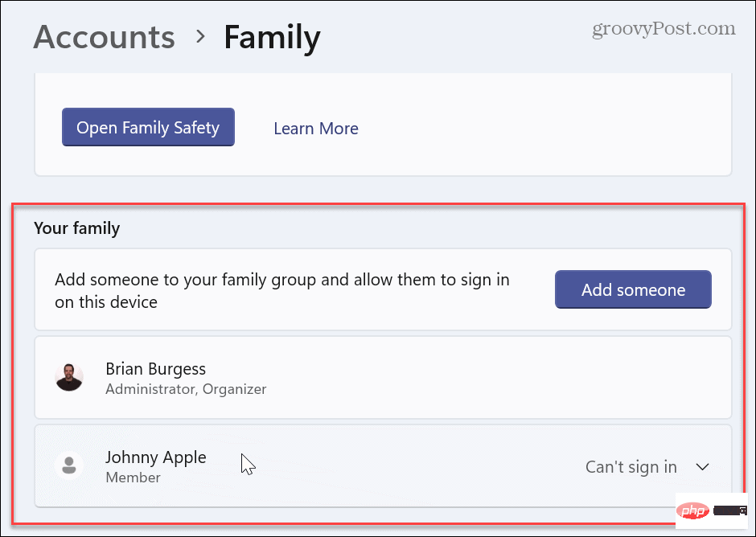Click the php badge in the corner

(692, 510)
